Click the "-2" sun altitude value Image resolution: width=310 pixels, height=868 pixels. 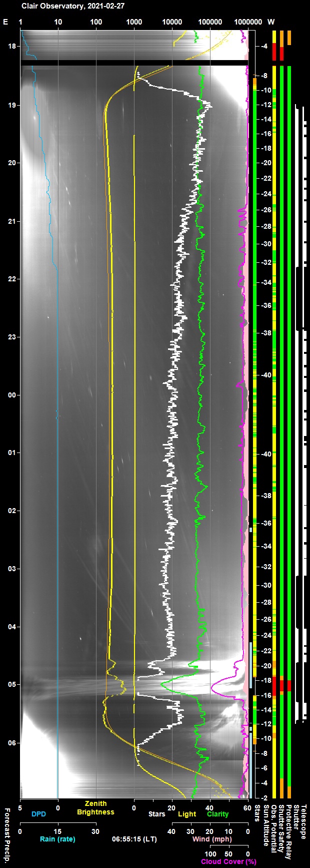pos(264,797)
